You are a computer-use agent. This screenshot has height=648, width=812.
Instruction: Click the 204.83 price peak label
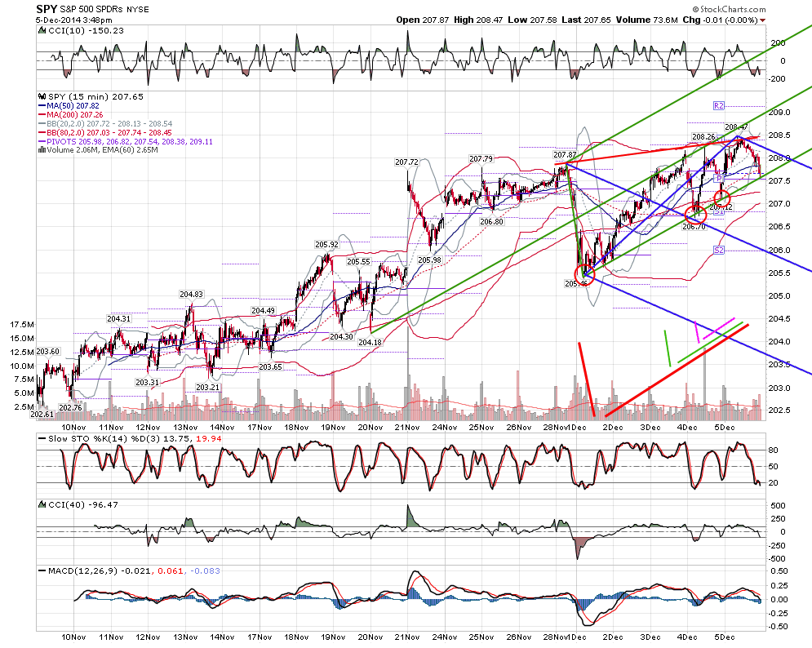(x=191, y=295)
